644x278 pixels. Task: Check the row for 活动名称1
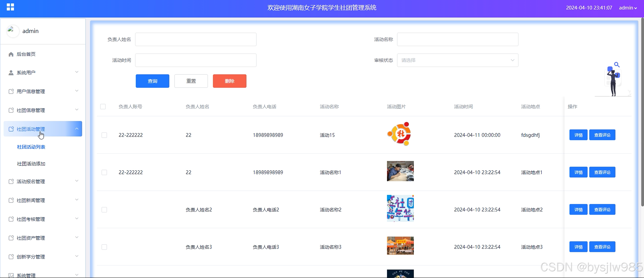tap(104, 172)
